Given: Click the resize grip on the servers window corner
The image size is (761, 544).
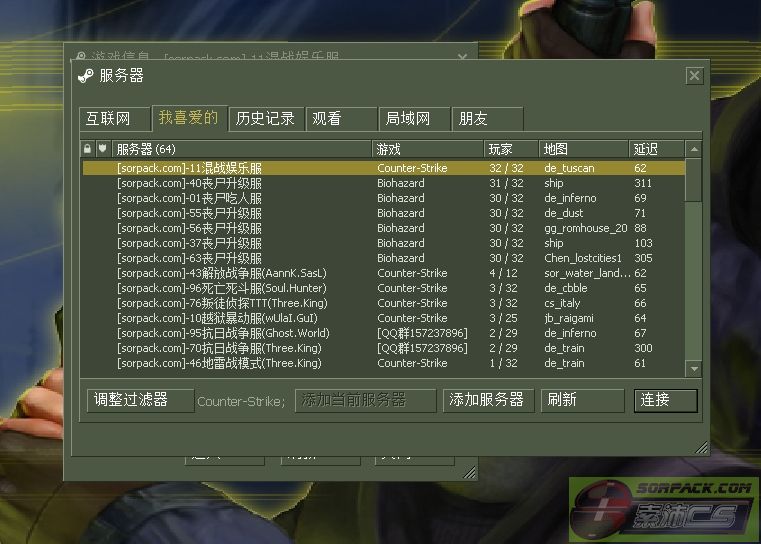Looking at the screenshot, I should pyautogui.click(x=701, y=447).
